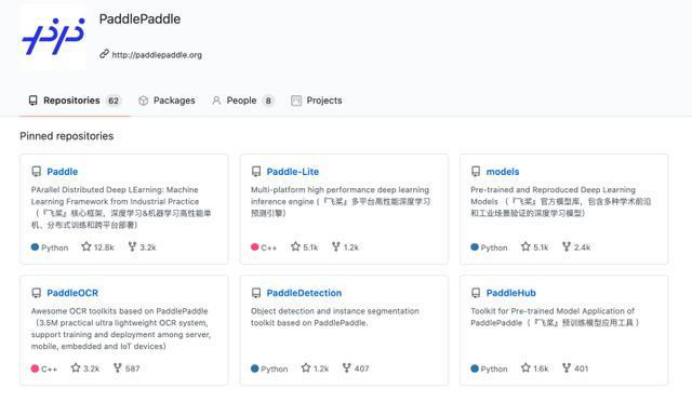The width and height of the screenshot is (692, 403).
Task: Click the star icon for Paddle 12.8k
Action: click(86, 247)
